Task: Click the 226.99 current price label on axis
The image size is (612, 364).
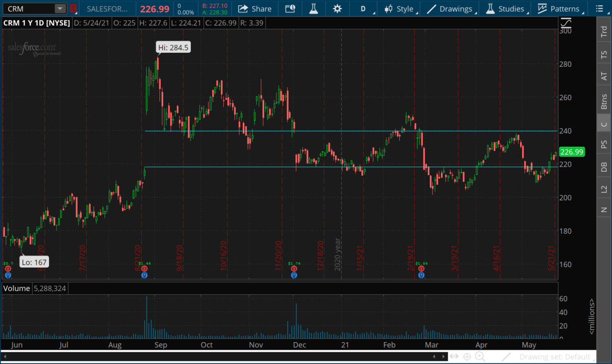Action: 571,151
